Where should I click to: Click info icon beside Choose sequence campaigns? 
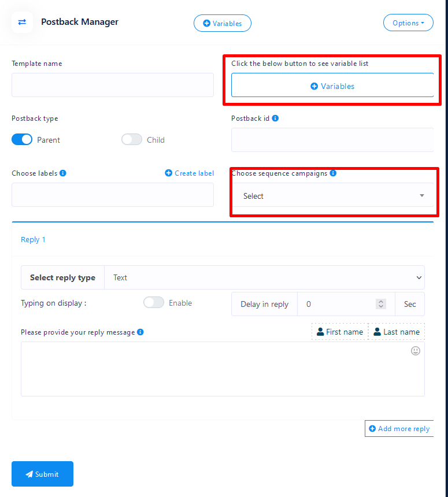tap(333, 173)
